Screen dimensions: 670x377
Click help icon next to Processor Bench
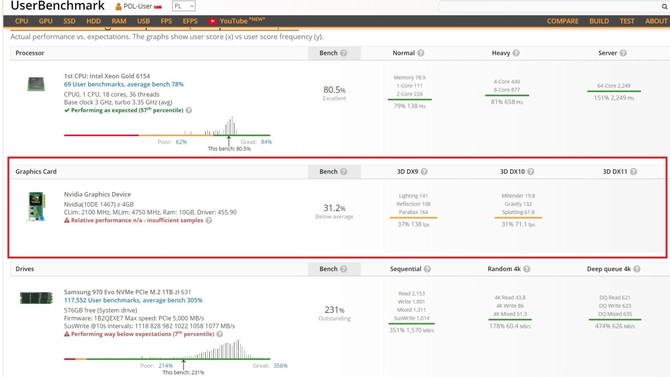coord(344,53)
